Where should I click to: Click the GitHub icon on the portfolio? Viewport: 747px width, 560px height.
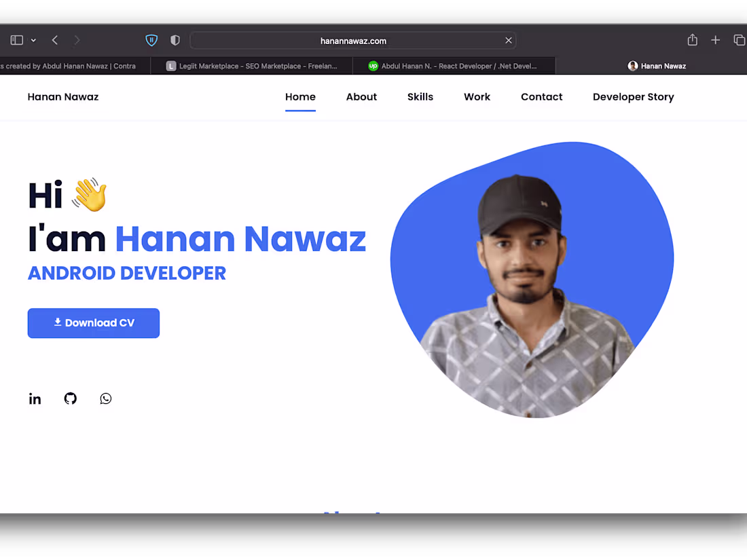coord(70,398)
